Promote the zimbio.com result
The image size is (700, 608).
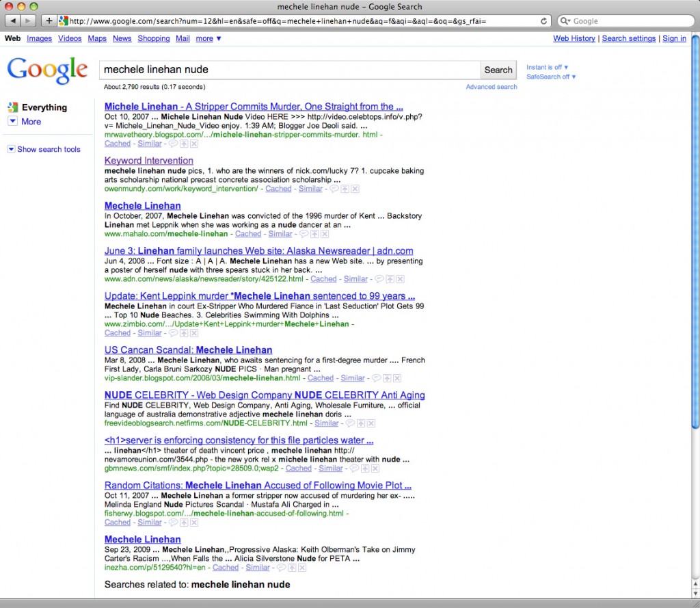coord(184,333)
